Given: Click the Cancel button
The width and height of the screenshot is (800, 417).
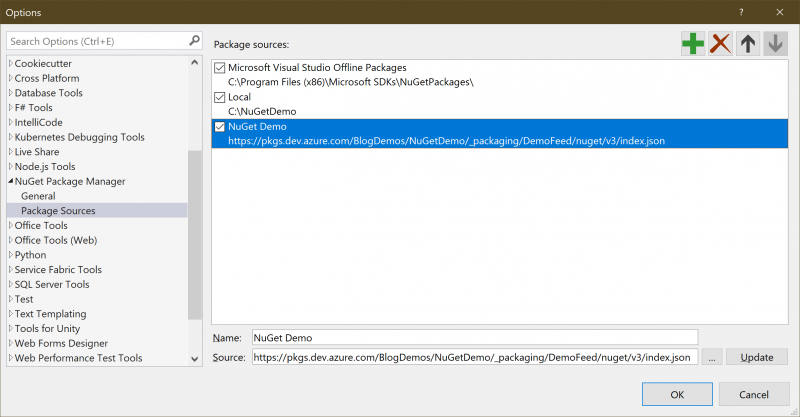Looking at the screenshot, I should [x=754, y=394].
